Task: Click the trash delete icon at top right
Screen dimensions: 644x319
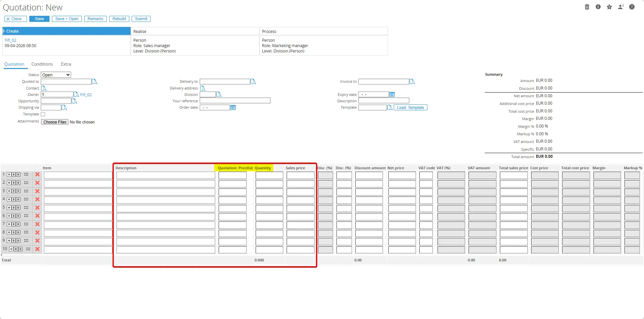Action: (x=587, y=7)
